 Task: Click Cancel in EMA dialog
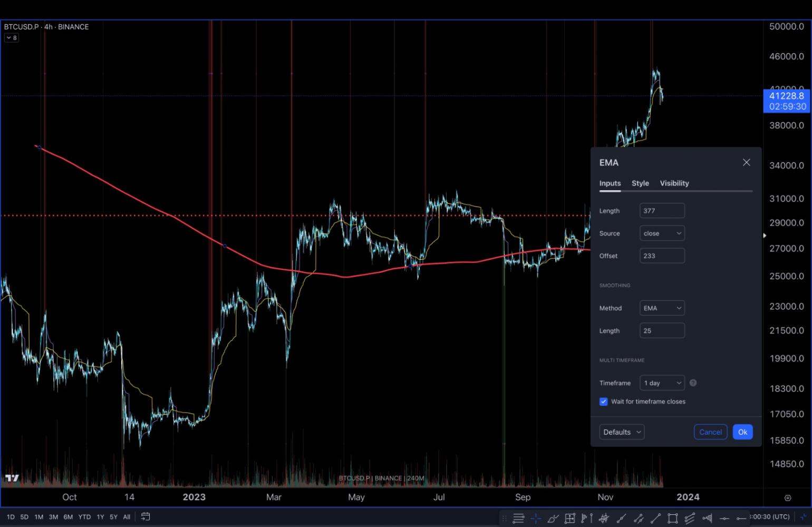tap(710, 432)
